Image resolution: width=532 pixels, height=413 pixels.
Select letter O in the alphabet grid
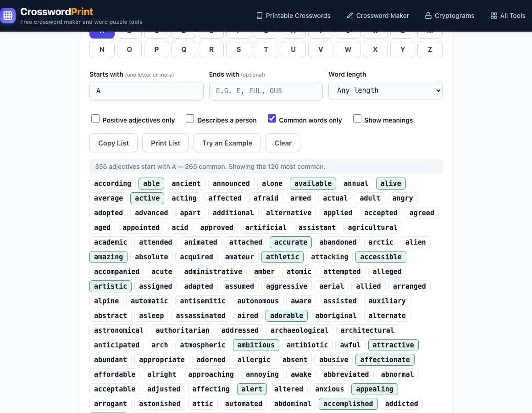(129, 49)
